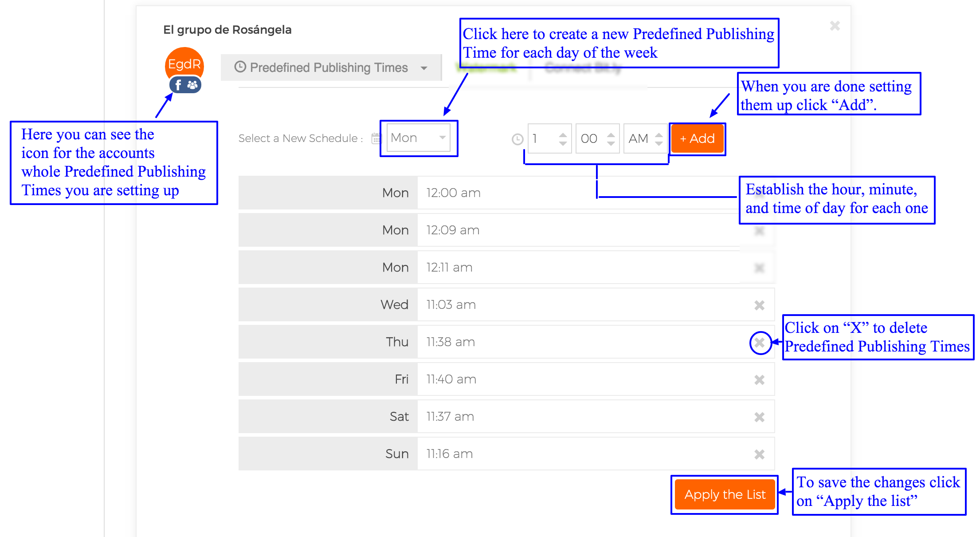Toggle AM/PM with the up arrow

coord(659,134)
